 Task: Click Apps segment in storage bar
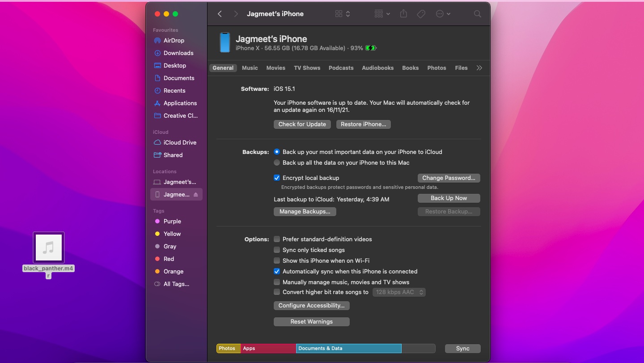268,349
